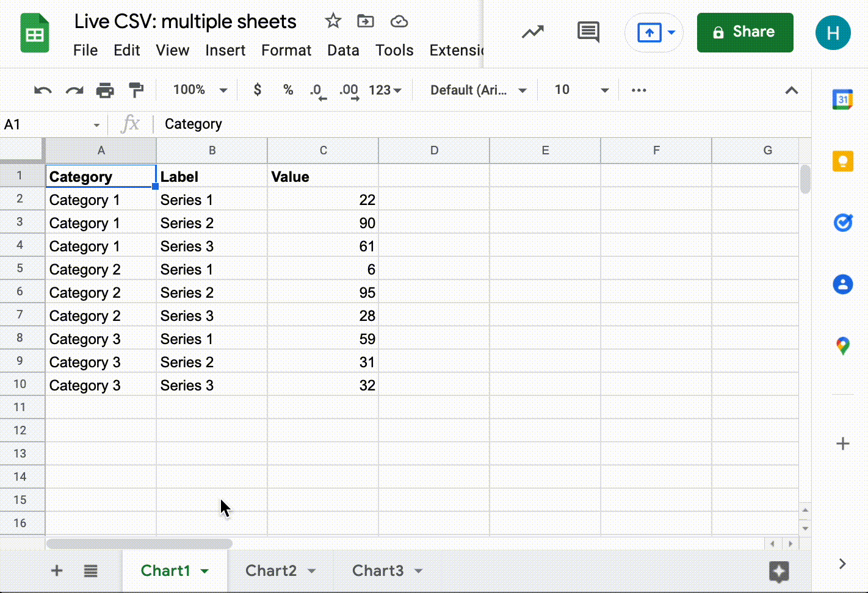Increase decimal places
This screenshot has width=868, height=593.
click(347, 90)
